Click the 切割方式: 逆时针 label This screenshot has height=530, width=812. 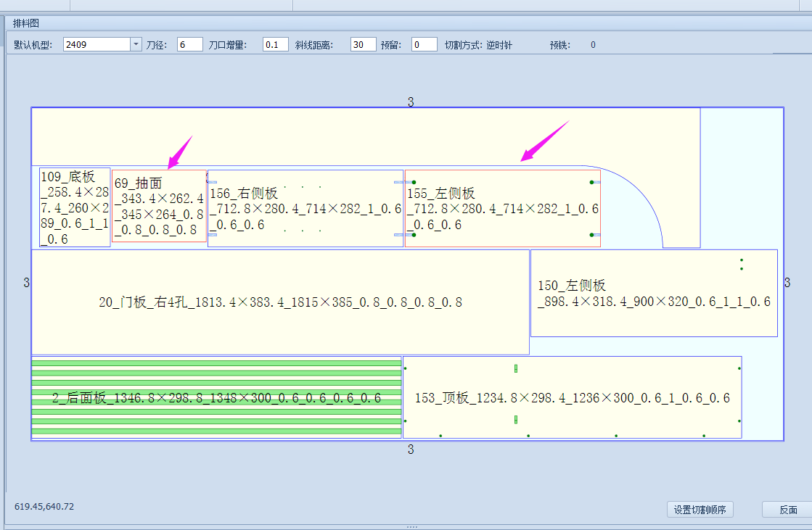click(478, 45)
